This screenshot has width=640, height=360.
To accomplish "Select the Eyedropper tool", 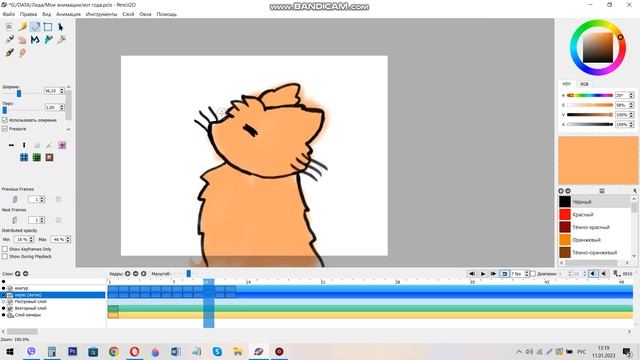I will 61,40.
